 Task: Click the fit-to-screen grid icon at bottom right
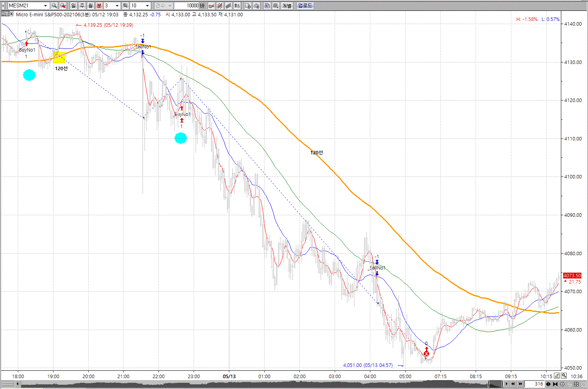click(x=576, y=384)
